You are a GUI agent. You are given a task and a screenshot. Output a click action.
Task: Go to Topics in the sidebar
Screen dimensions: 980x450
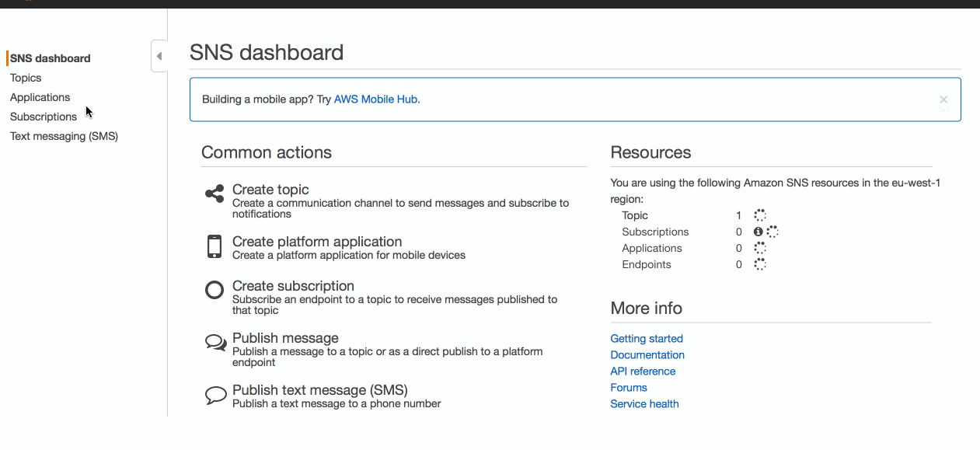(26, 78)
